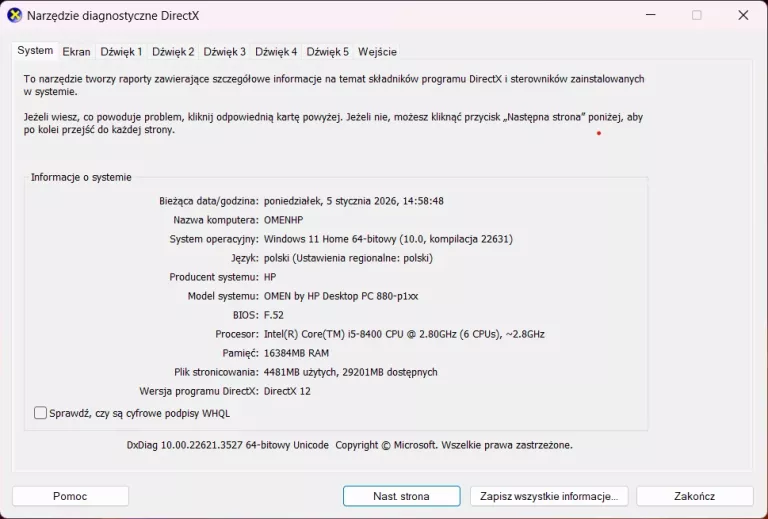Click the DirectX icon in title bar
This screenshot has height=519, width=768.
pyautogui.click(x=14, y=15)
